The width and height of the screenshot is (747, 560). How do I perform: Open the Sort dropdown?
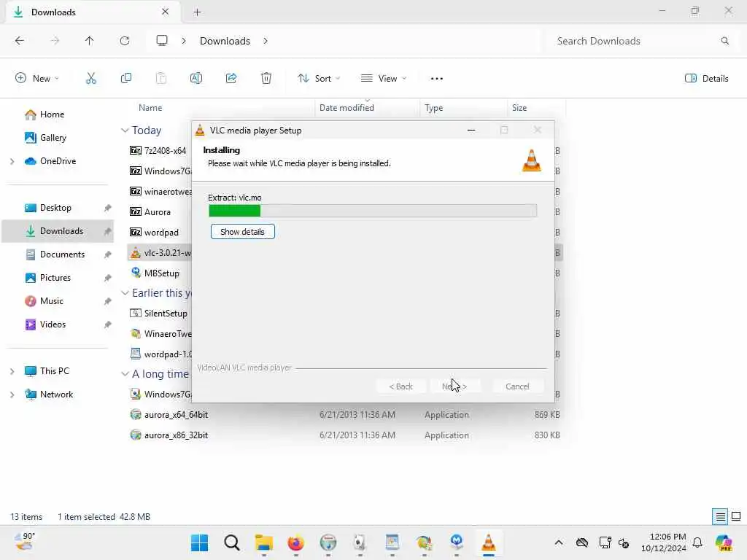[319, 78]
